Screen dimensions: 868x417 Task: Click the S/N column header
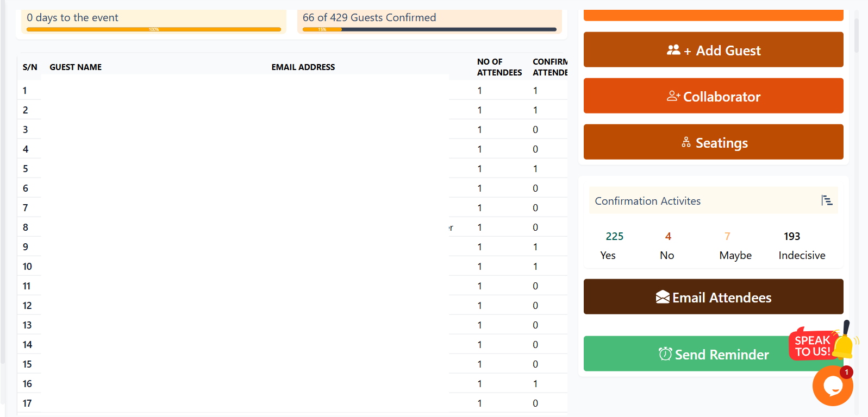coord(30,67)
